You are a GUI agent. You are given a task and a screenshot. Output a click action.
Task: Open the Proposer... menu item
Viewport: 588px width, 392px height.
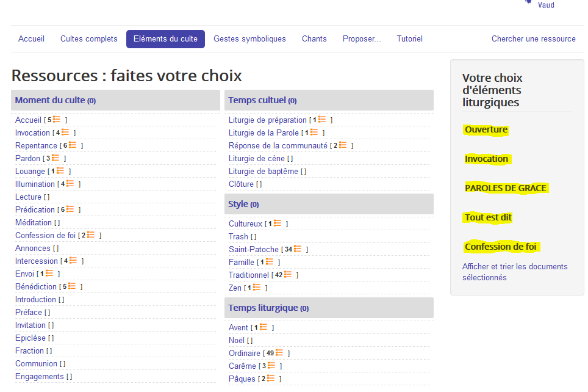click(x=362, y=38)
